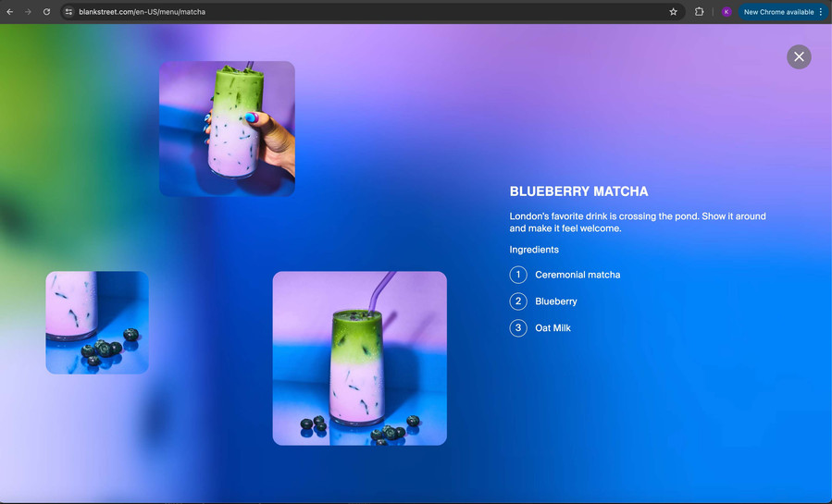Focus the blankstreet.com URL address field

pyautogui.click(x=371, y=12)
